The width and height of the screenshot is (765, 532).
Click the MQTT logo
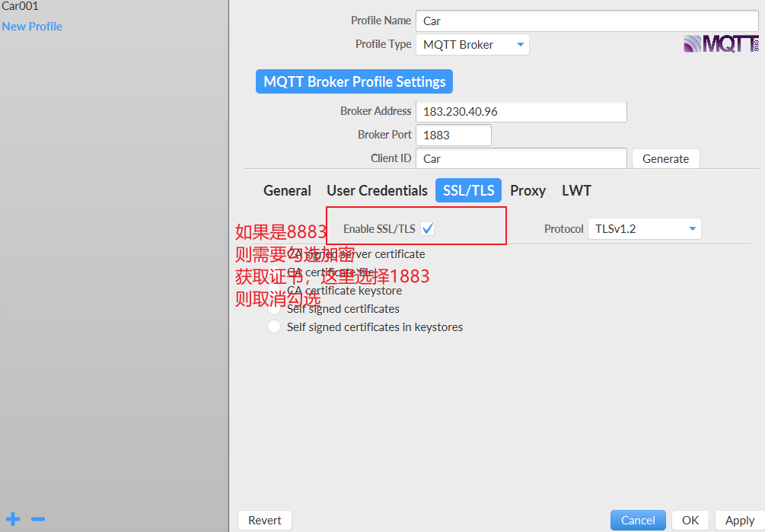pyautogui.click(x=720, y=44)
